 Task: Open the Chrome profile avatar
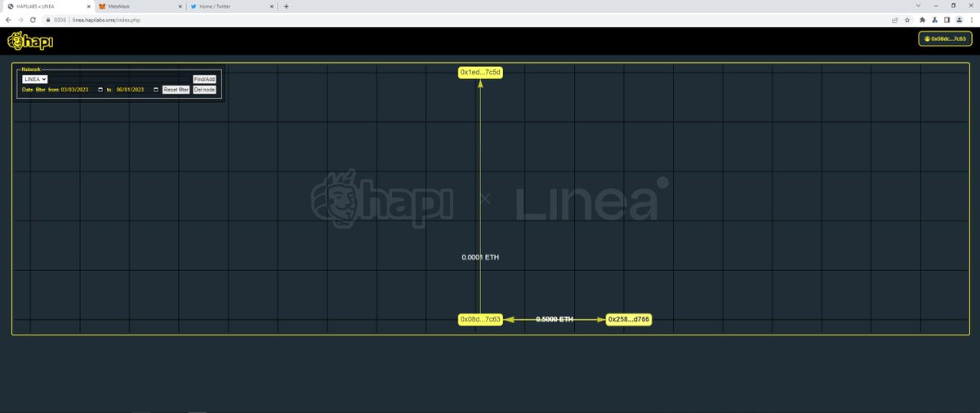(959, 20)
